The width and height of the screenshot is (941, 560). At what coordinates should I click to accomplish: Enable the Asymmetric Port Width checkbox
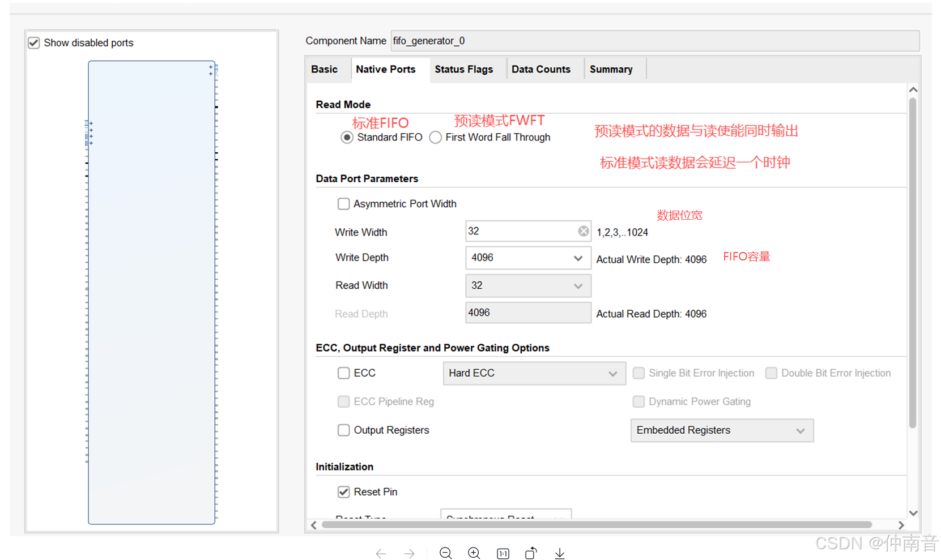[x=343, y=204]
